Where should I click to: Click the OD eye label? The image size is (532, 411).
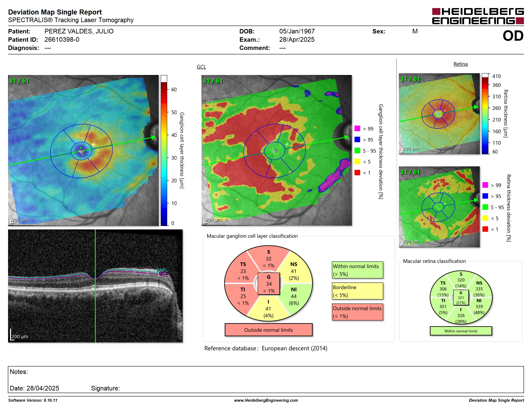[513, 36]
